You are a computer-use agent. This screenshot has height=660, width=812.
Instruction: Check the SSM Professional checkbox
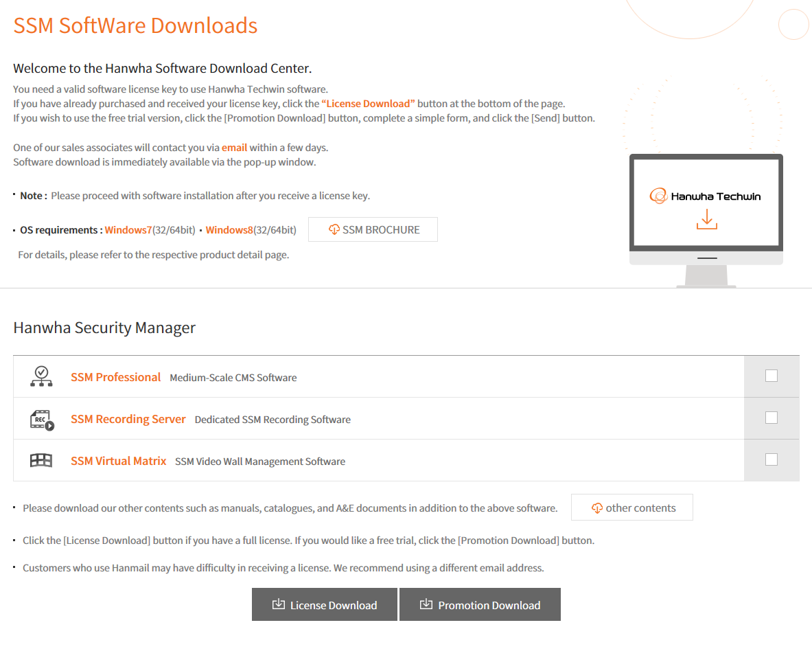(x=772, y=376)
